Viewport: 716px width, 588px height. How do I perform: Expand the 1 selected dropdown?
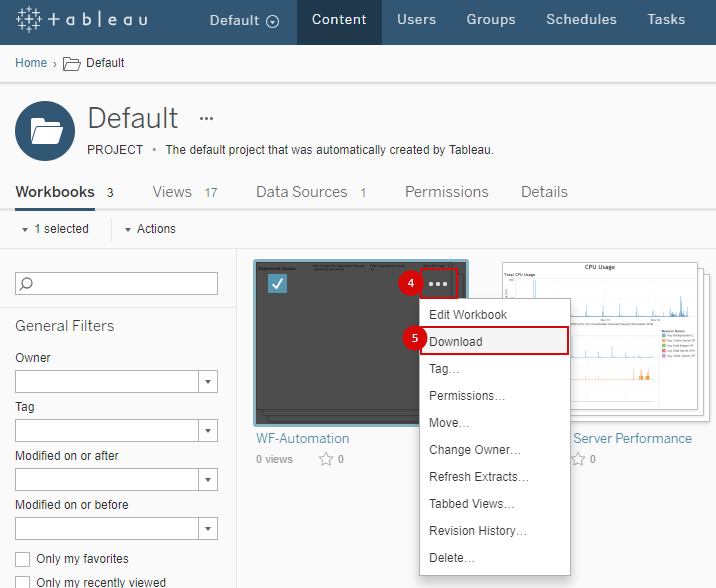point(56,229)
